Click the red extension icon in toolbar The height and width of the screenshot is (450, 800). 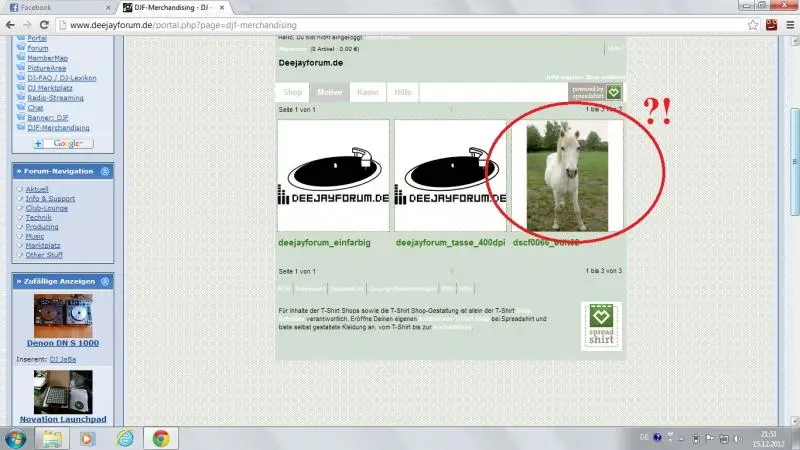771,24
